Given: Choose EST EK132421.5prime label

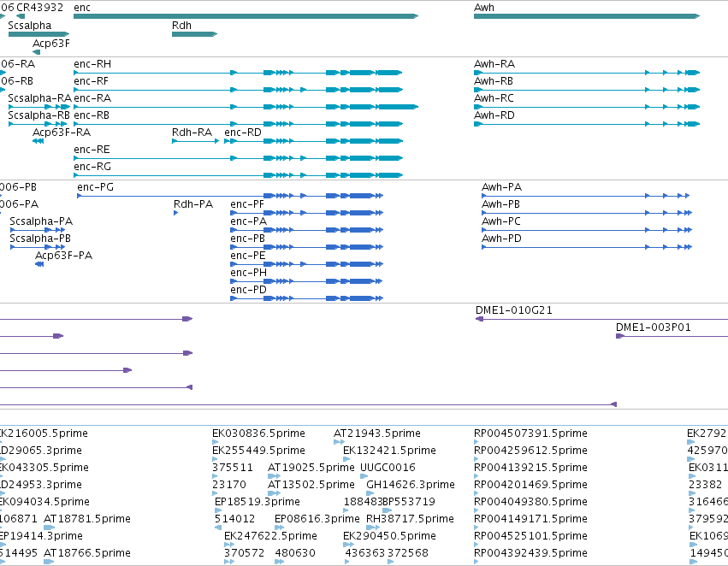Looking at the screenshot, I should pos(389,451).
